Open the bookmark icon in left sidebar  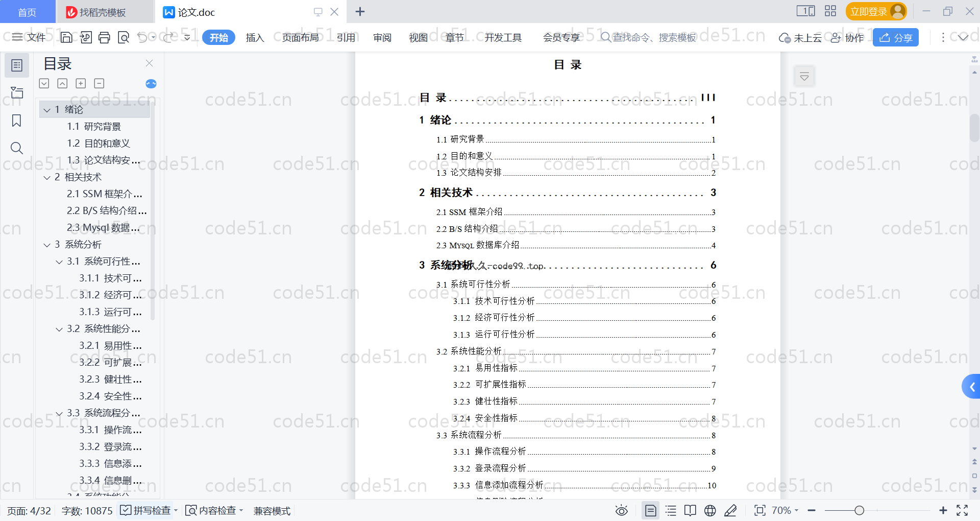coord(17,121)
